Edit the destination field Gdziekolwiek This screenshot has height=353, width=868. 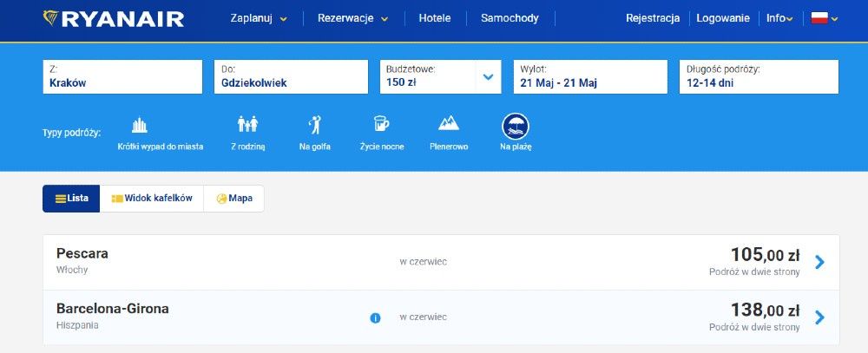(x=291, y=77)
